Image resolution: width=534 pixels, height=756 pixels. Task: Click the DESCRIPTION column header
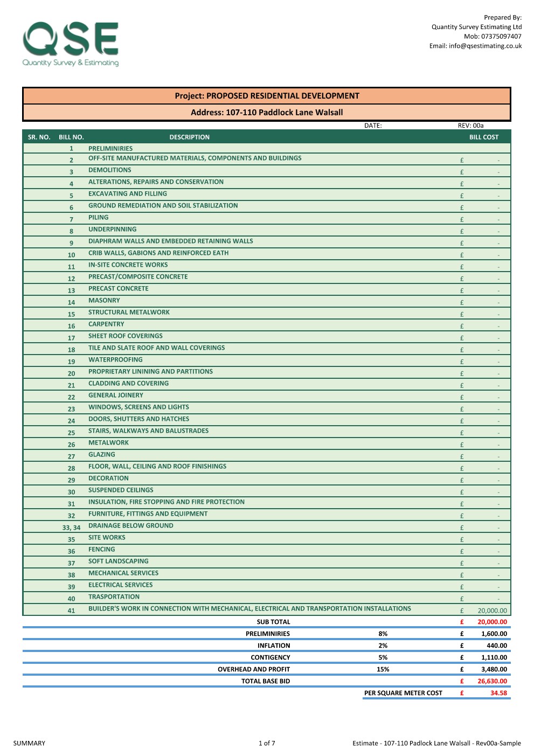coord(189,137)
